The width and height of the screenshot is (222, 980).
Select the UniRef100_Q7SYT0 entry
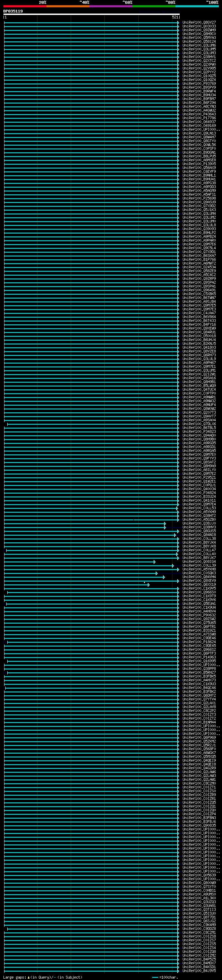click(199, 886)
